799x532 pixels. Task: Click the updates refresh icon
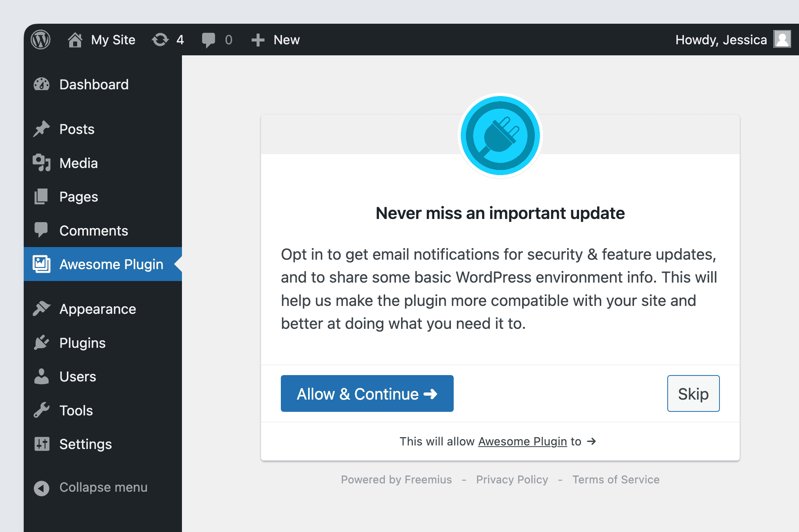[x=160, y=40]
